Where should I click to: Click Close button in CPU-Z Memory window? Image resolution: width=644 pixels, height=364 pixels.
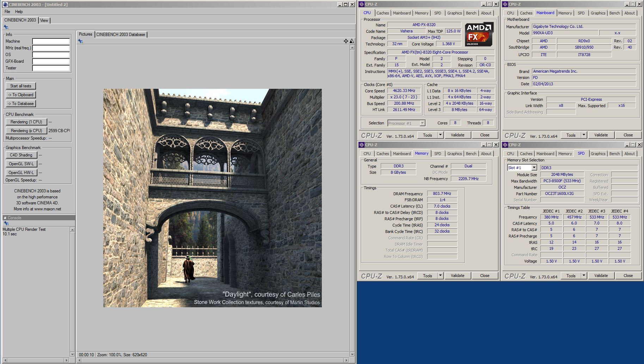485,276
